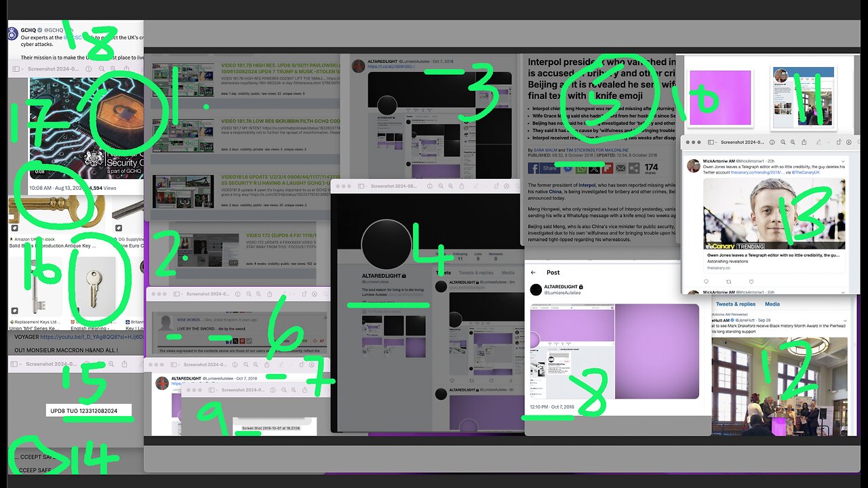868x488 pixels.
Task: Open Following count in ALTAREDLIGHT profile
Action: click(x=460, y=256)
